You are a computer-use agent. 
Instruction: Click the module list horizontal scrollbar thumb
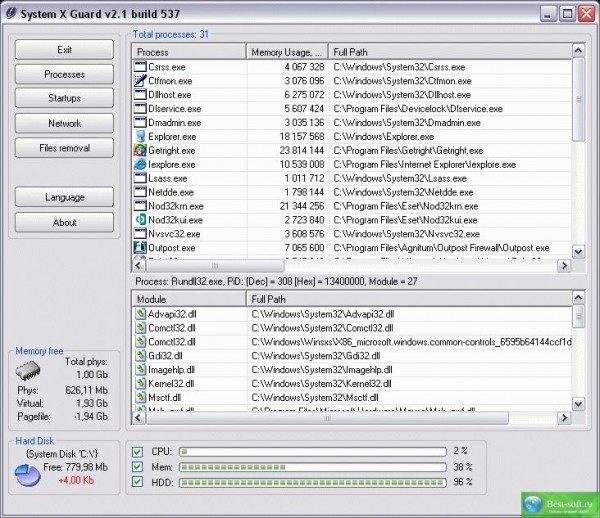pos(327,418)
